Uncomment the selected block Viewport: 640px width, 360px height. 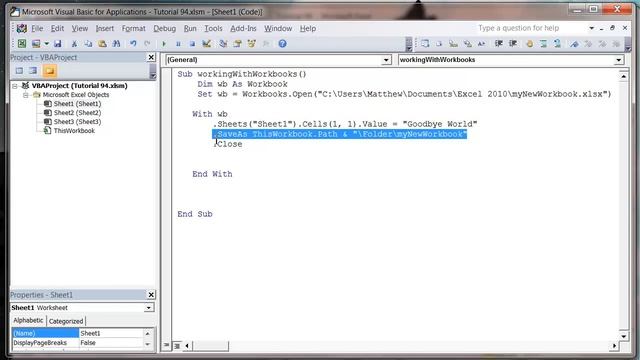tap(558, 44)
